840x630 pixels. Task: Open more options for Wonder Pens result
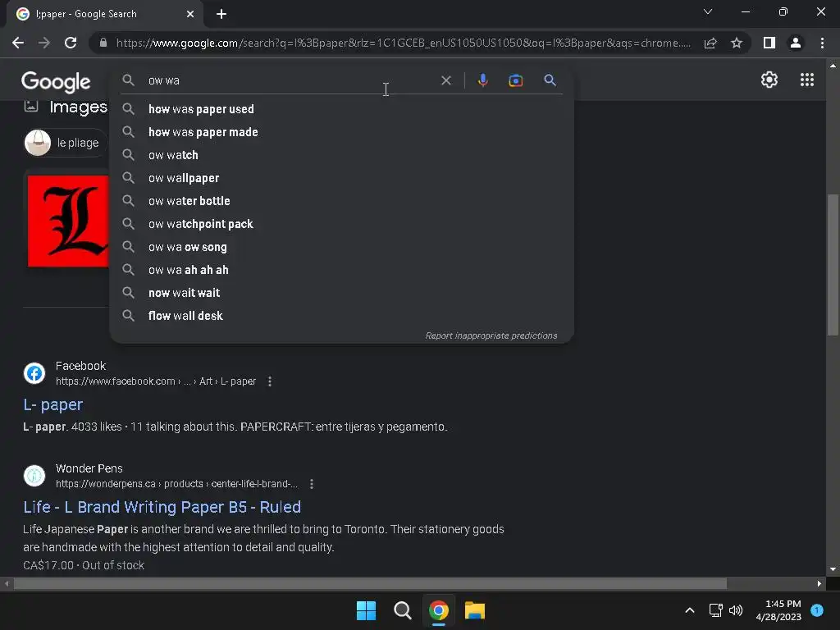tap(311, 484)
